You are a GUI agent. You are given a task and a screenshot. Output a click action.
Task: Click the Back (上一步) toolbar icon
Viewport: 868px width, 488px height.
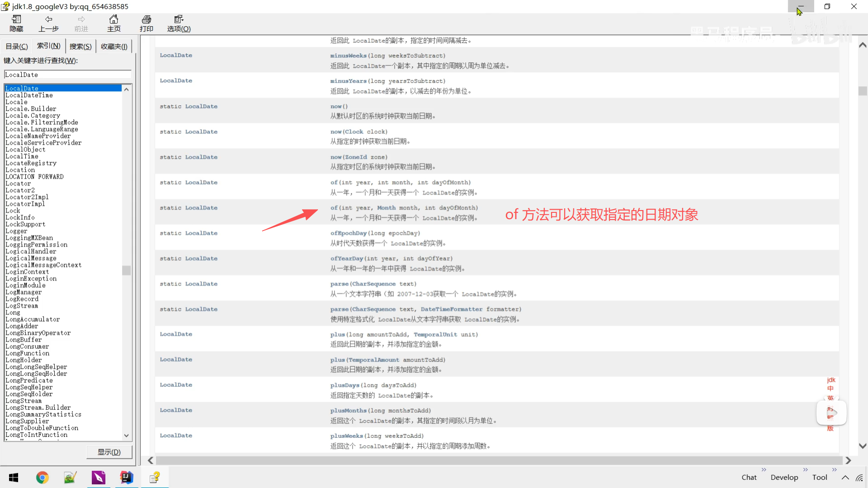49,23
